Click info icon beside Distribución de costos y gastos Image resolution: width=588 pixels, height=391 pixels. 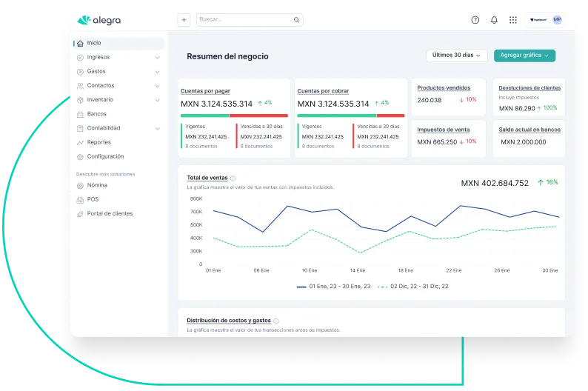(x=276, y=321)
